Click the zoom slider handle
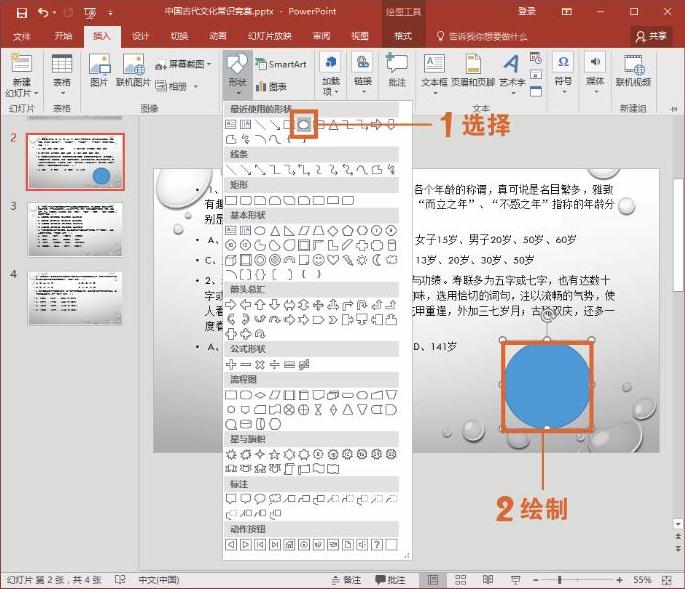The height and width of the screenshot is (589, 685). [x=559, y=580]
